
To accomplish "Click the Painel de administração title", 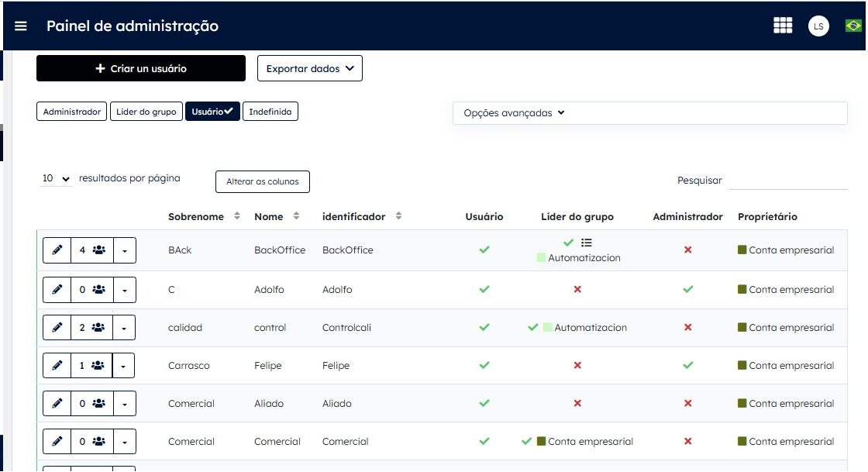I will pyautogui.click(x=133, y=26).
